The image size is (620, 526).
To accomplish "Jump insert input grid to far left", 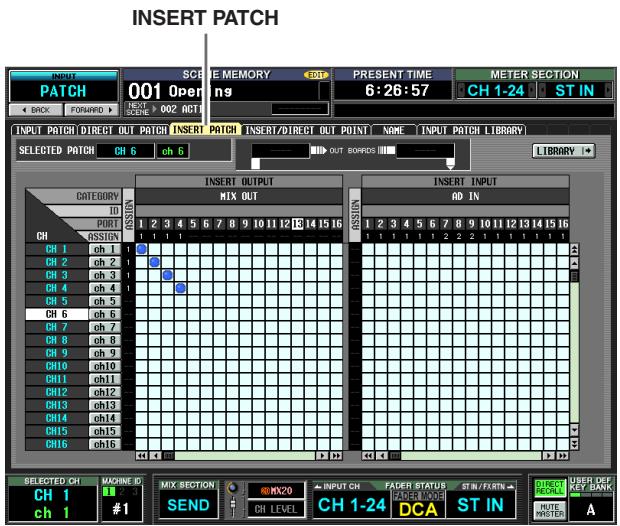I will (x=368, y=456).
